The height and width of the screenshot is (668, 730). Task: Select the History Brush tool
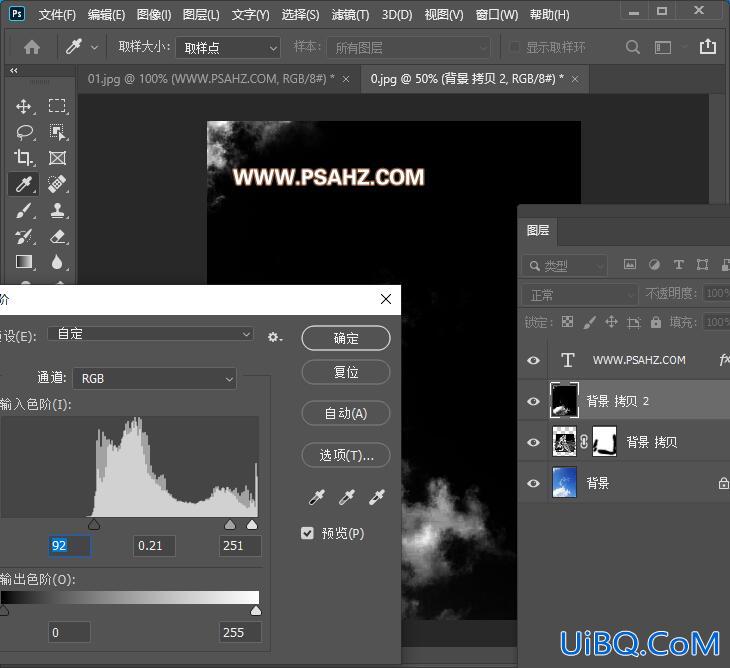[x=23, y=236]
